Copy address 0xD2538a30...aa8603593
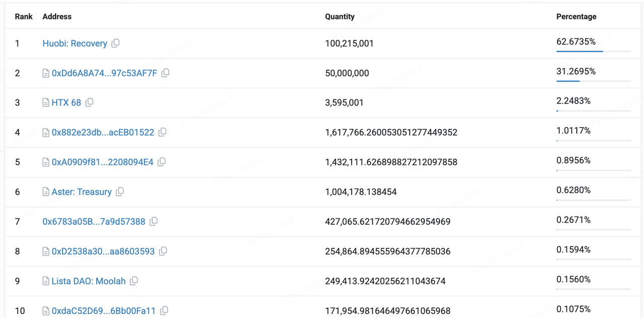This screenshot has height=318, width=644. point(163,251)
